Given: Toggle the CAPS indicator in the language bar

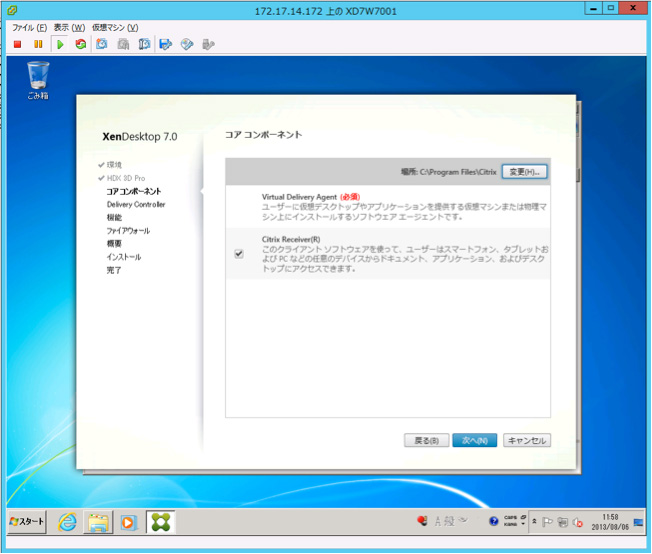Looking at the screenshot, I should click(x=511, y=517).
